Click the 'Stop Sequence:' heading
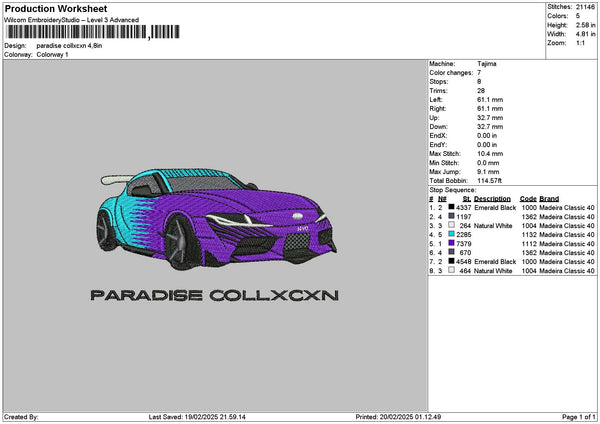600x424 pixels. (453, 190)
